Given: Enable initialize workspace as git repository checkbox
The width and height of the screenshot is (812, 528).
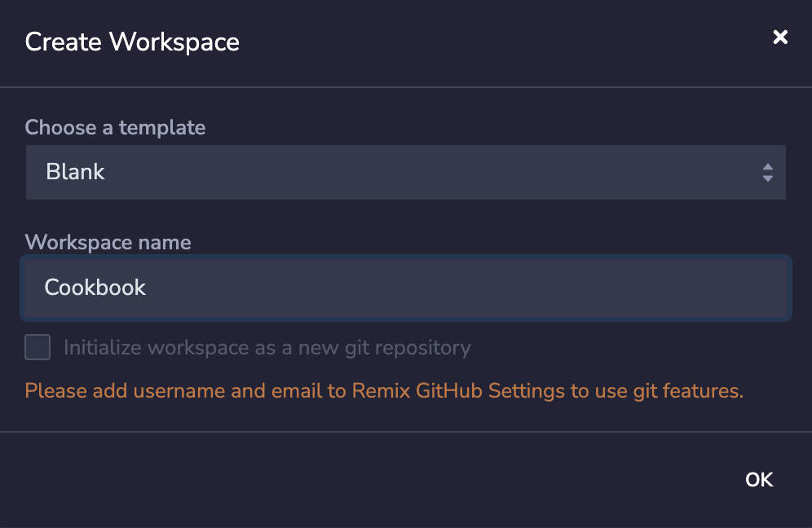Looking at the screenshot, I should click(38, 348).
